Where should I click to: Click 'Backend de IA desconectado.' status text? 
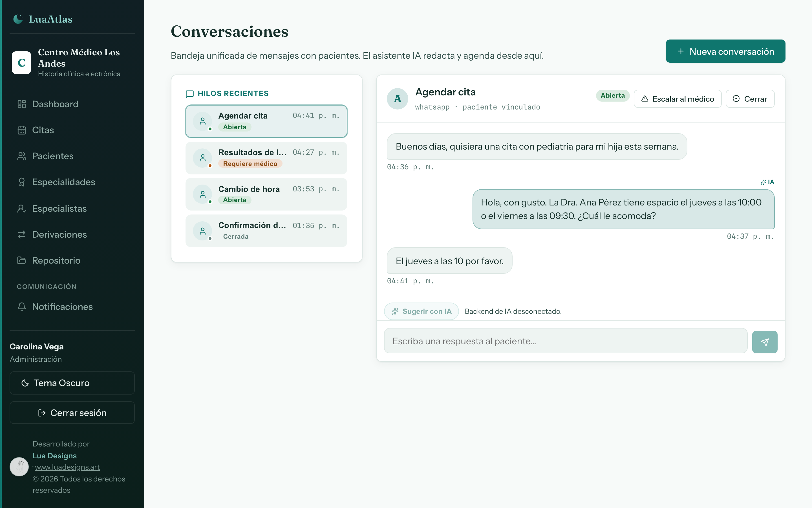[513, 312]
